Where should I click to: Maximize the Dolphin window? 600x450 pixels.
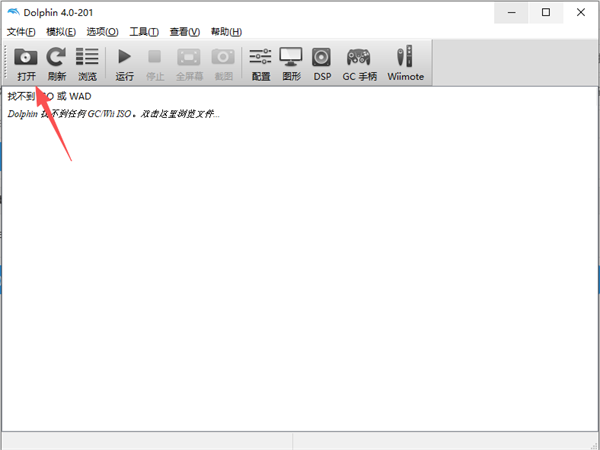pyautogui.click(x=546, y=12)
